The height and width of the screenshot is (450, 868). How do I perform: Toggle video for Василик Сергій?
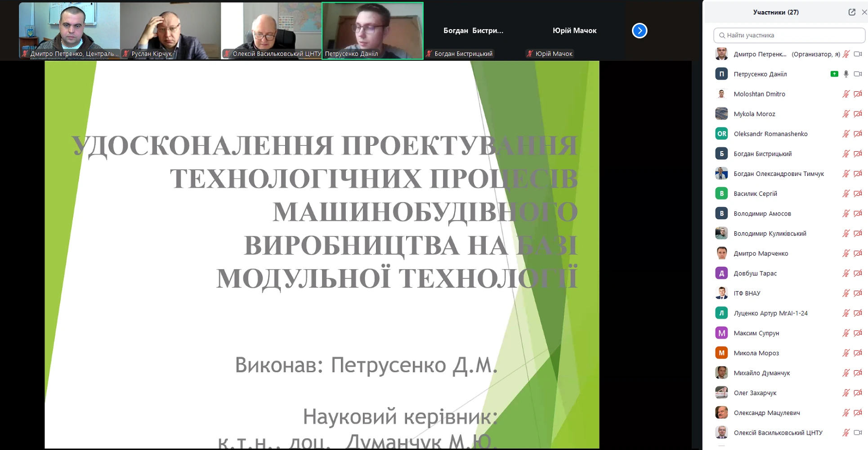tap(858, 193)
